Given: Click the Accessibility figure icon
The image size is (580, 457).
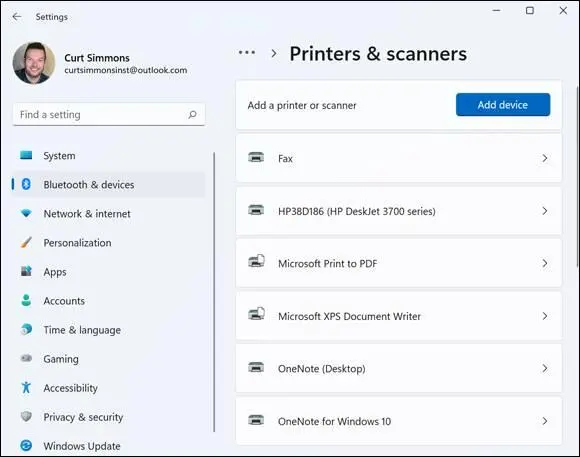Looking at the screenshot, I should pos(26,387).
